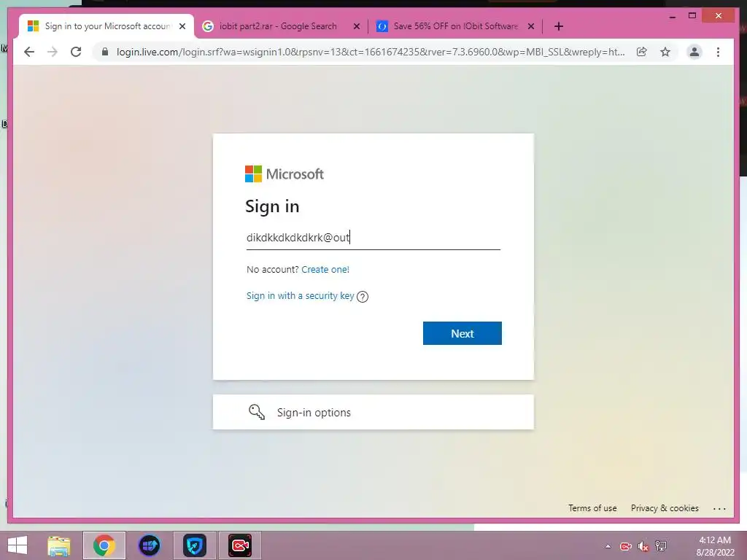
Task: Open the Chrome three-dot menu
Action: pos(718,52)
